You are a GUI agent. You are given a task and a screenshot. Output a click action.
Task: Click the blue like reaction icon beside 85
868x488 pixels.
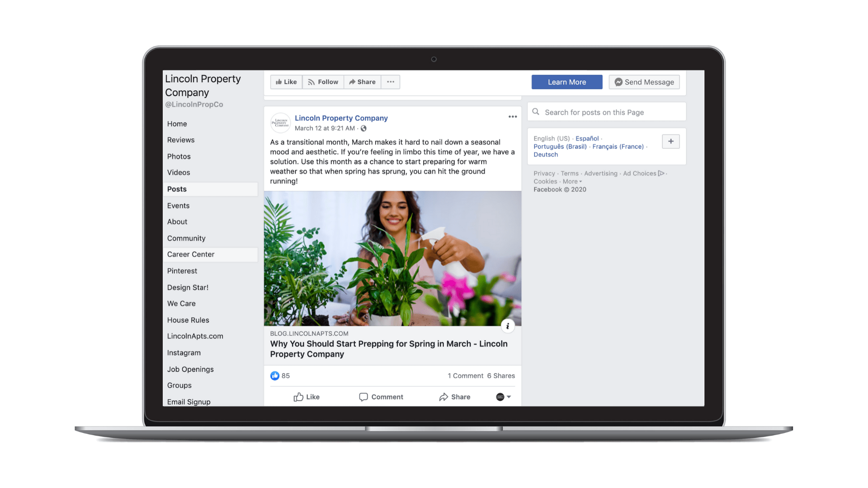click(274, 375)
